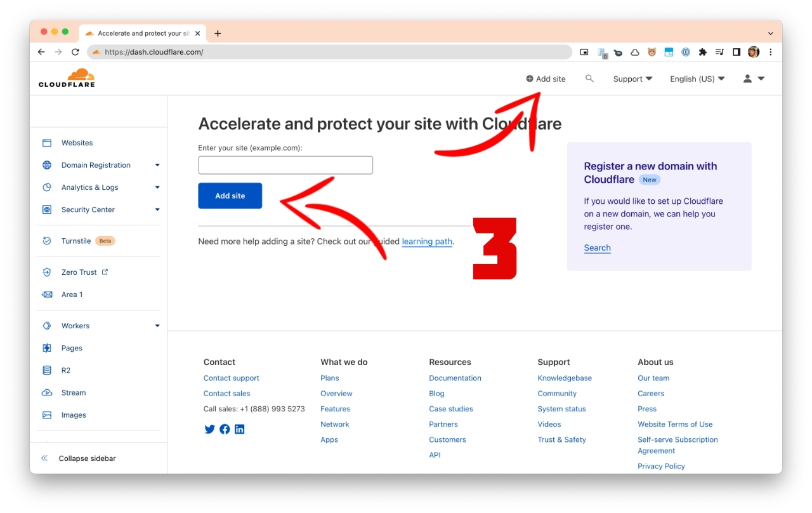Select R2 in the sidebar
812x513 pixels.
pos(66,370)
